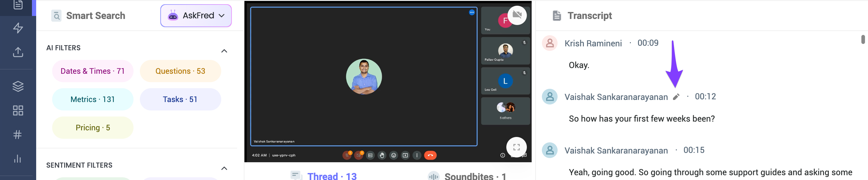868x180 pixels.
Task: Open the four-square grid apps icon
Action: [18, 111]
